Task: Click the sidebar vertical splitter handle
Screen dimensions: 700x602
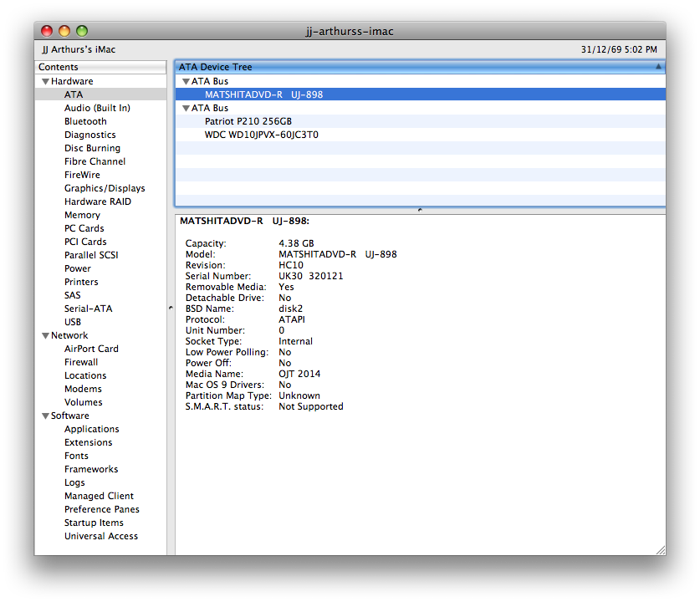Action: click(x=171, y=308)
